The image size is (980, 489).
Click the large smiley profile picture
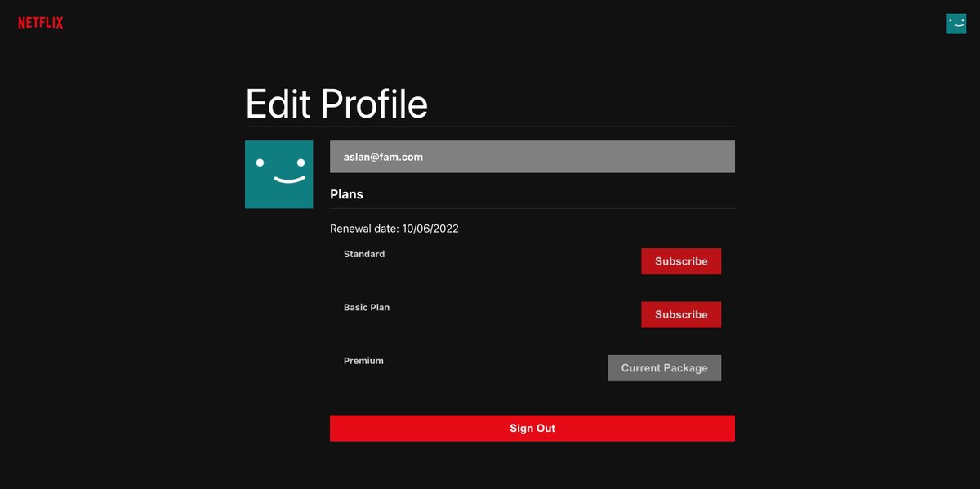coord(278,174)
